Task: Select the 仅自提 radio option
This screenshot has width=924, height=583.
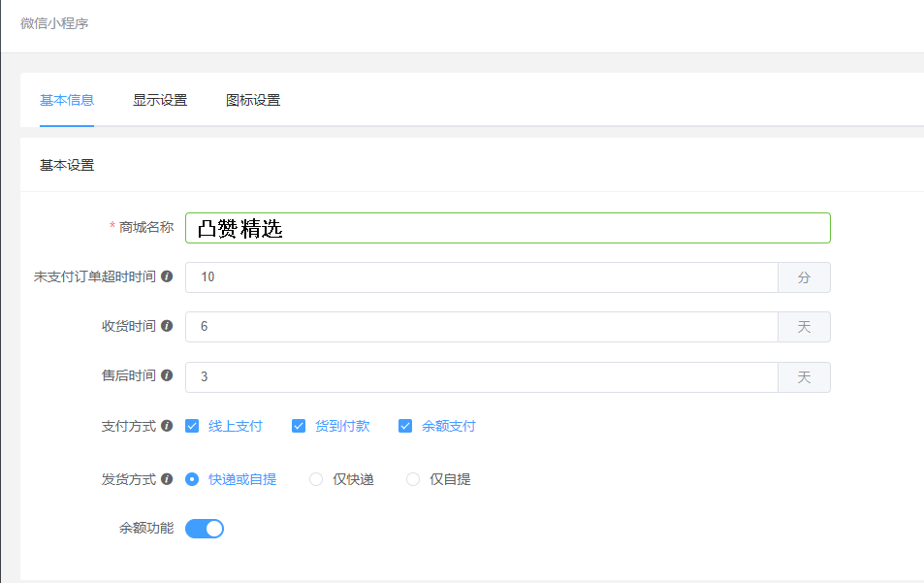Action: click(413, 479)
